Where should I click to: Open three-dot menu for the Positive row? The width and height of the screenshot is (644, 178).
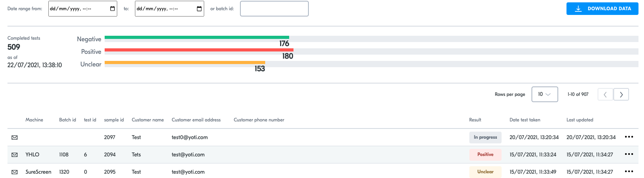pyautogui.click(x=629, y=154)
